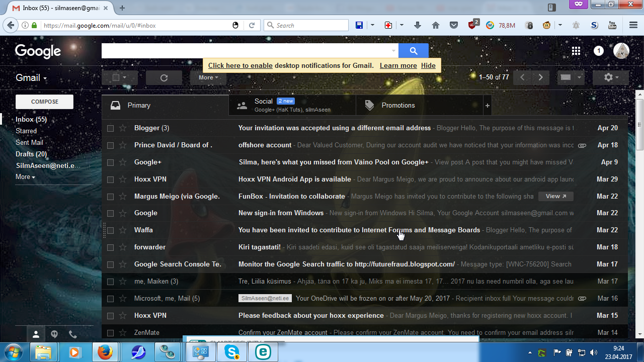644x362 pixels.
Task: Open the Gmail contacts icon in the chat bar
Action: (x=36, y=334)
